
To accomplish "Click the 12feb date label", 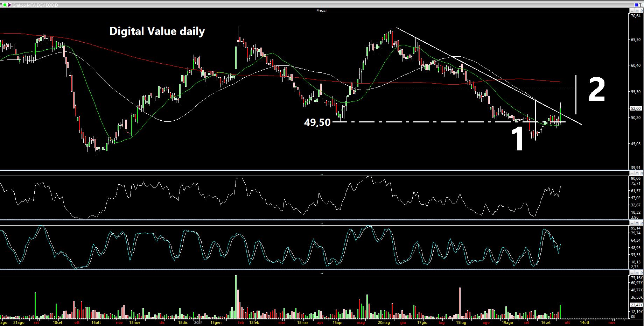I will pos(254,323).
